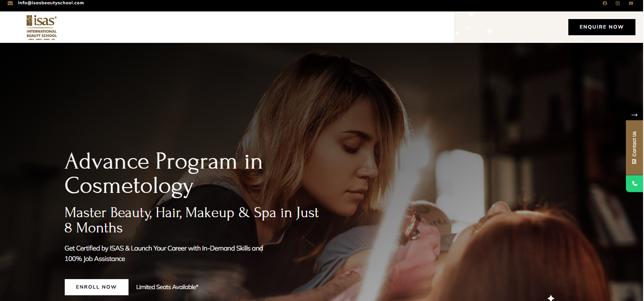Click the Limited Seats Available text

coord(167,287)
